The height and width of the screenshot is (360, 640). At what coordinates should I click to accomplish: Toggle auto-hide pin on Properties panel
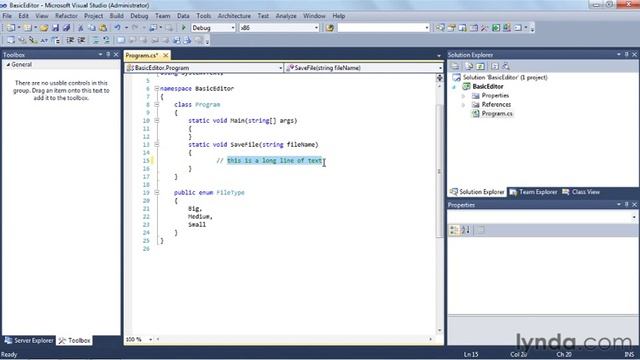click(x=627, y=204)
